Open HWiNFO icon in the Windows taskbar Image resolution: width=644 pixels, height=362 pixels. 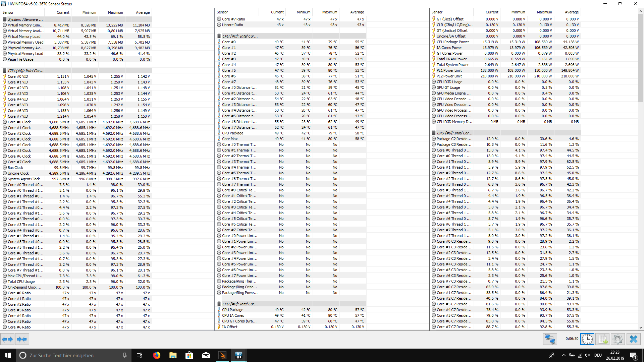coord(238,355)
